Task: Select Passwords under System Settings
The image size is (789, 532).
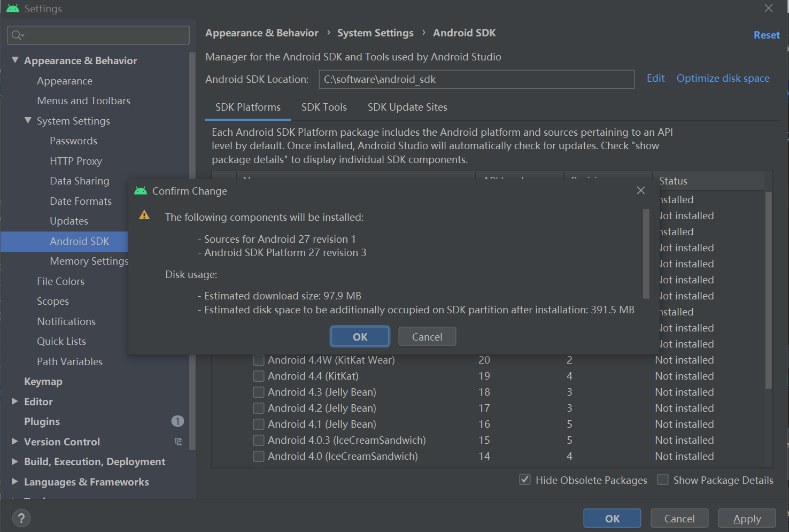Action: coord(74,141)
